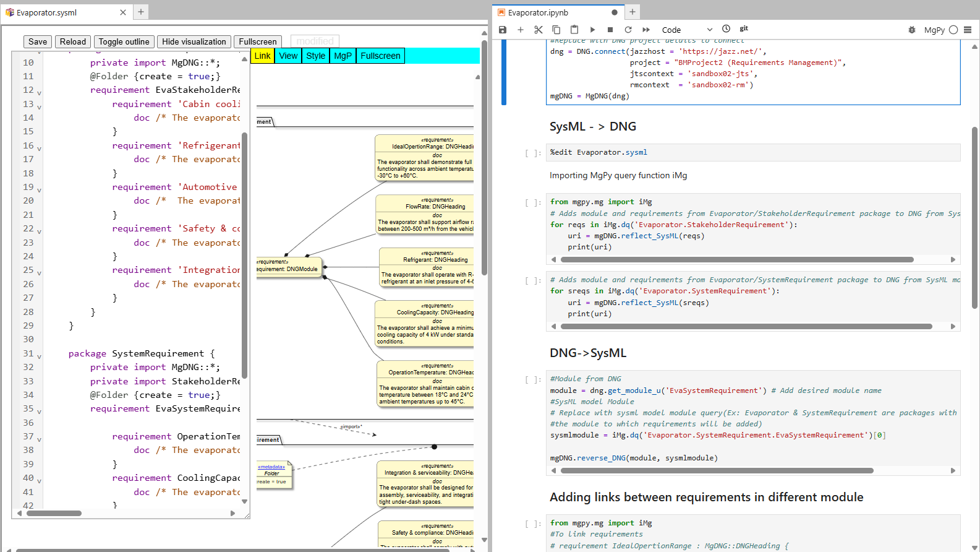Copy the selected notebook cell

coord(556,30)
